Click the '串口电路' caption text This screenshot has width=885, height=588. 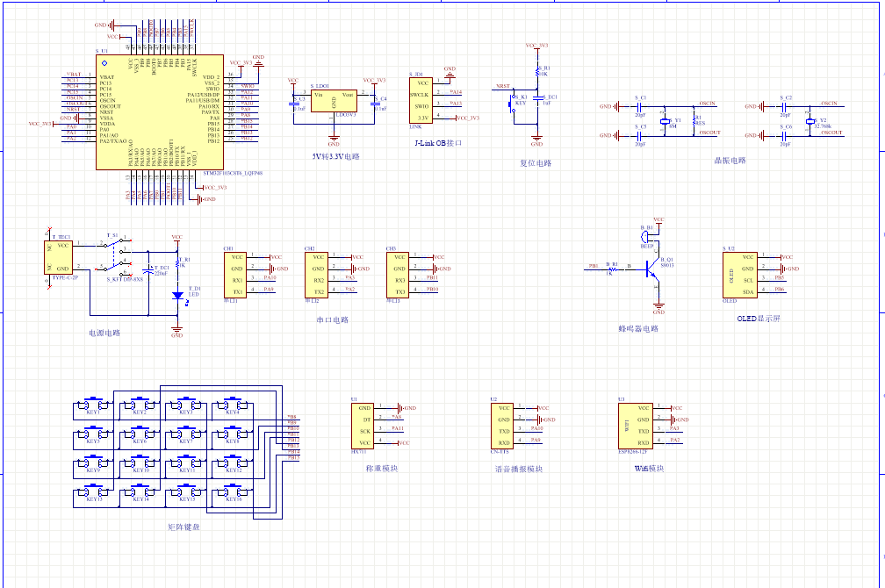tap(333, 320)
